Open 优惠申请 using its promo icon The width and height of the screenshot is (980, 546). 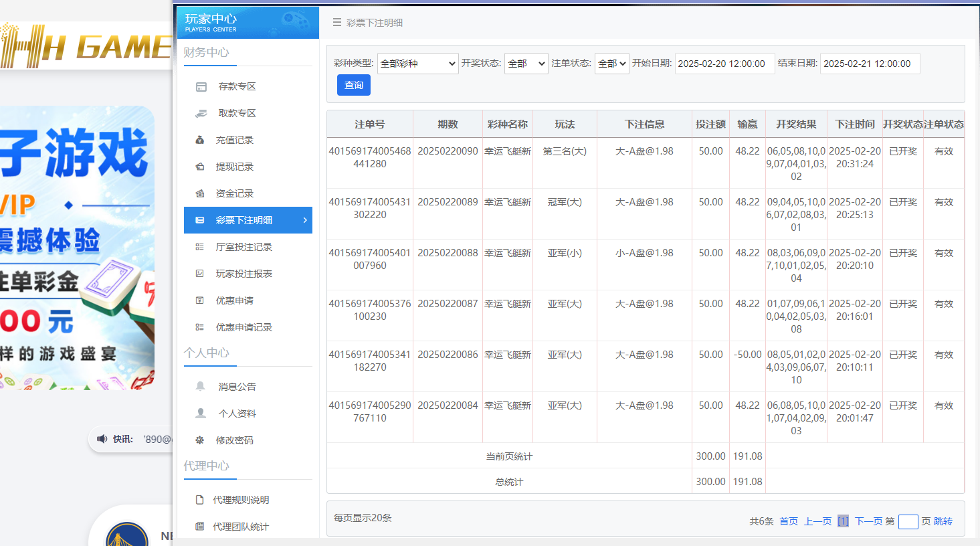[201, 300]
